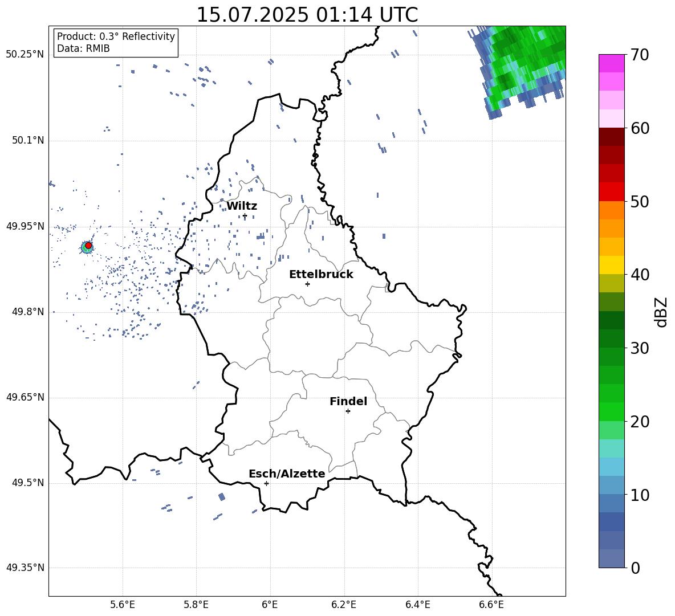Screen dimensions: 675x616
Task: Click the 50.25°N latitude label
Action: (x=25, y=55)
